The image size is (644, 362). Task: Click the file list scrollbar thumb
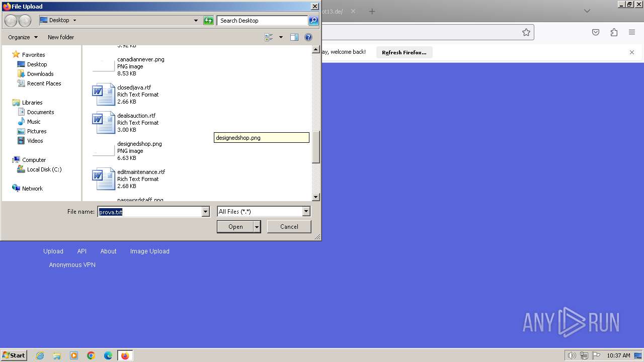pos(316,147)
